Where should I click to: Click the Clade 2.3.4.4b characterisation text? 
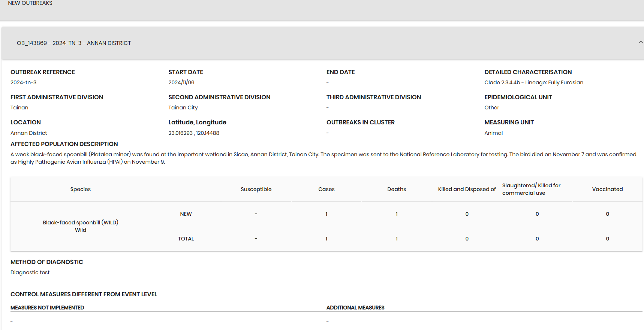point(533,82)
